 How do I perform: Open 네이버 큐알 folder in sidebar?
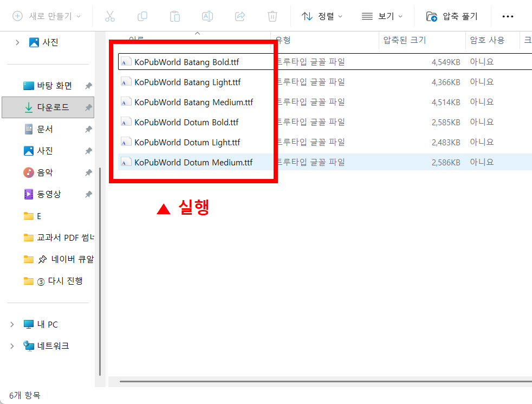pos(59,259)
